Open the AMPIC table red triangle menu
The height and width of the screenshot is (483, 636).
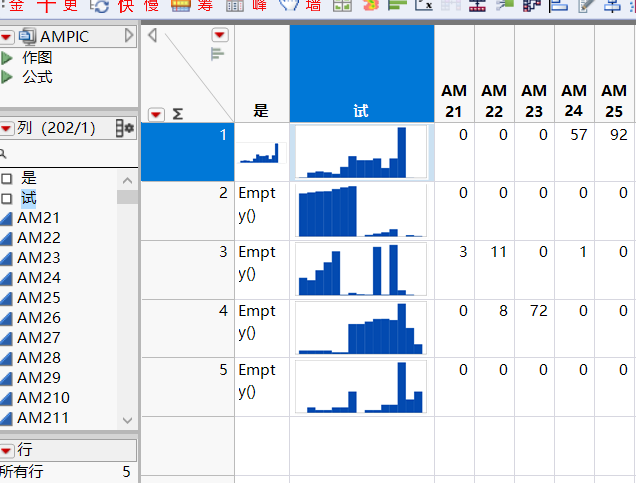[x=6, y=37]
